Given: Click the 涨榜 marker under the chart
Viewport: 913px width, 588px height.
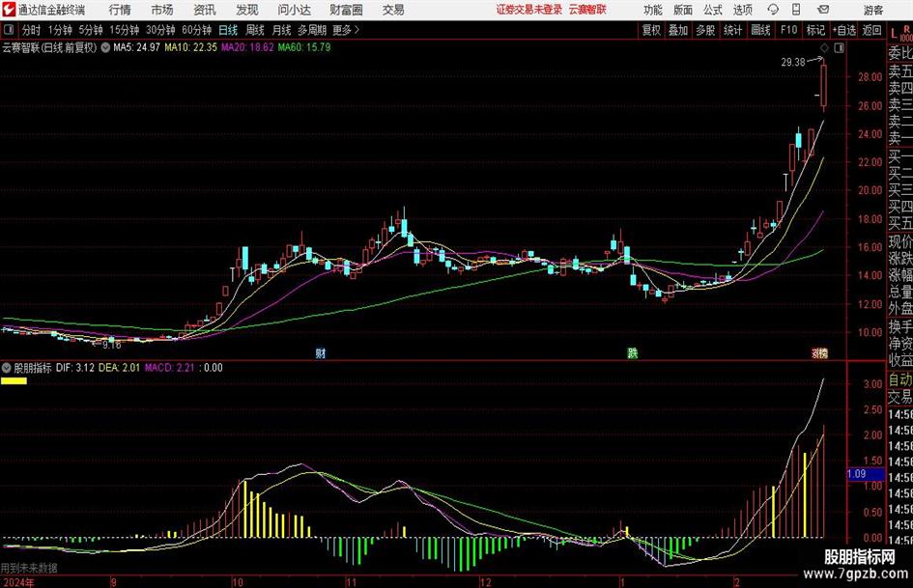Looking at the screenshot, I should (x=820, y=352).
